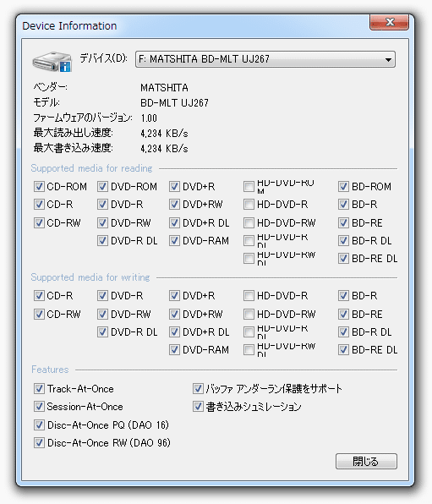The width and height of the screenshot is (432, 504).
Task: Open the device drop-down list
Action: click(x=265, y=59)
